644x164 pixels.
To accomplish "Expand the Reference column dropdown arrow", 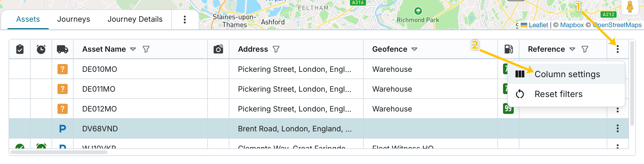I will (572, 49).
